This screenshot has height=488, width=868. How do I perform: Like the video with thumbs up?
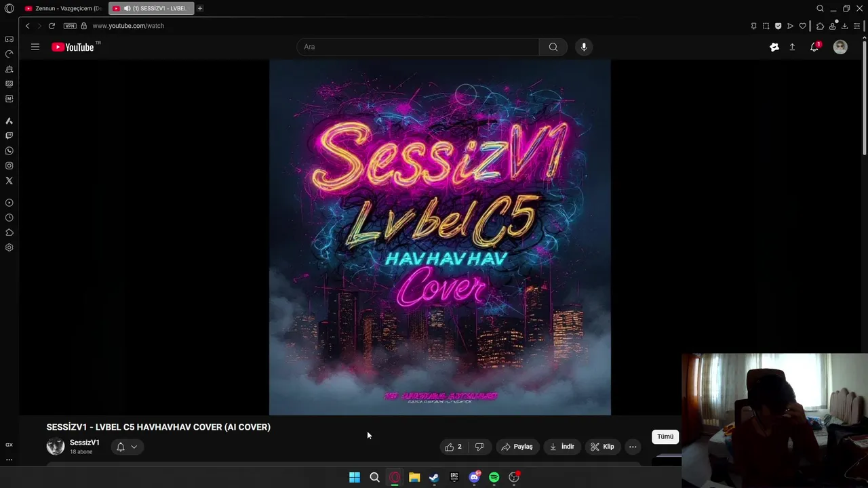(x=454, y=447)
